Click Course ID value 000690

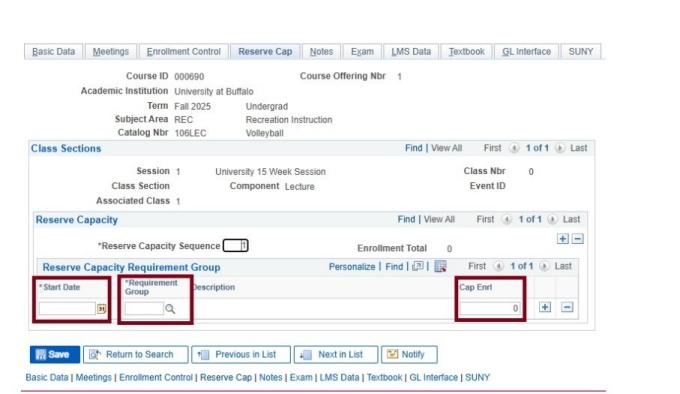click(x=189, y=77)
